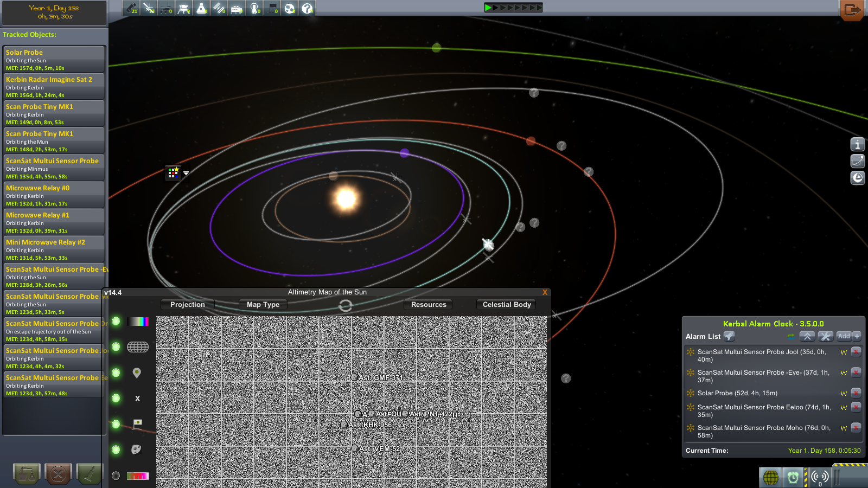This screenshot has height=488, width=868.
Task: Toggle the flag filter icon
Action: (272, 8)
